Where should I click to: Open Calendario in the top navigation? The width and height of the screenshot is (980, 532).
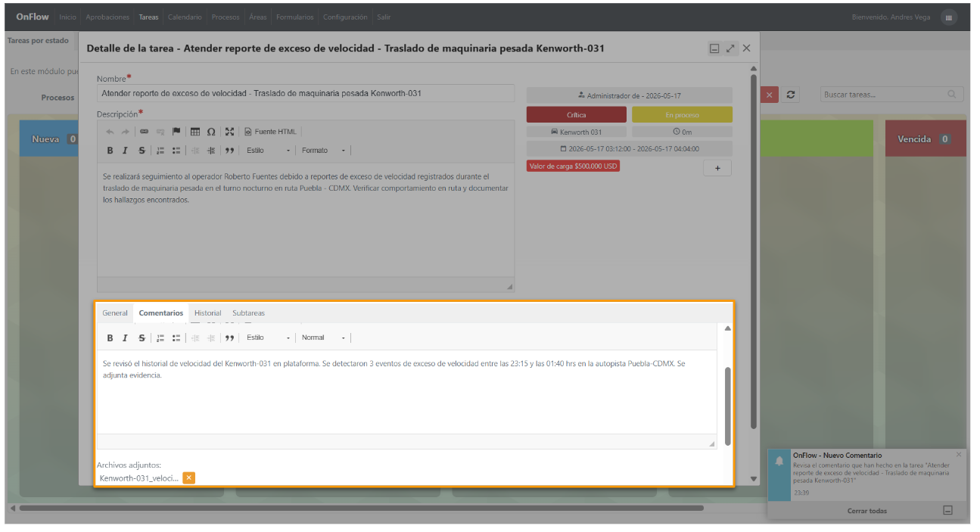tap(185, 17)
